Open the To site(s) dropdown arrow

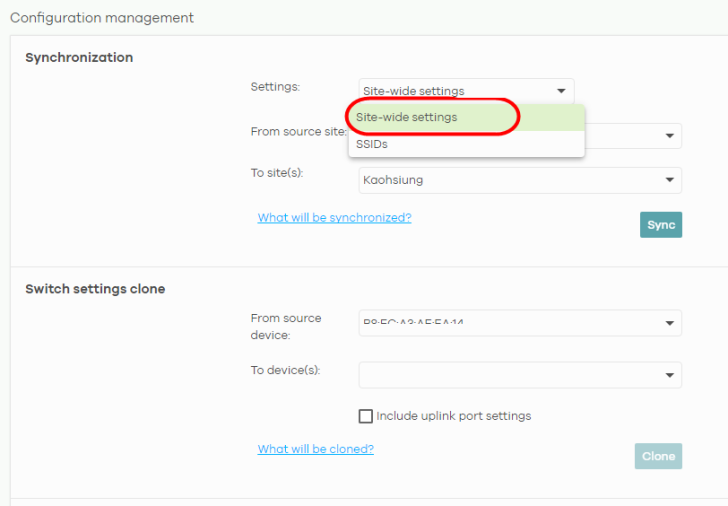click(669, 181)
